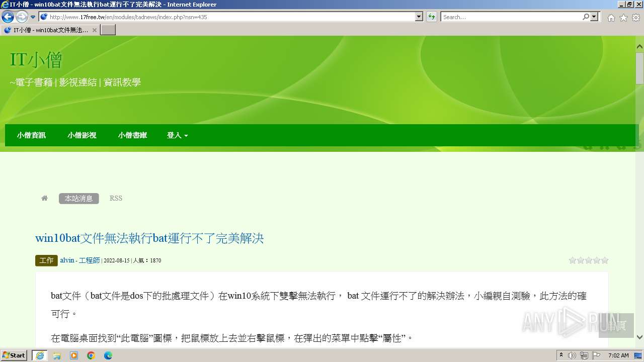Click the Home icon in IE
The height and width of the screenshot is (362, 644).
pos(611,18)
